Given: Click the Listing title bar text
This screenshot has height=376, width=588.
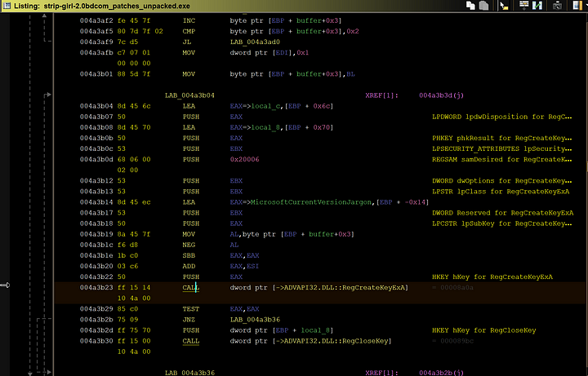Looking at the screenshot, I should pos(102,6).
